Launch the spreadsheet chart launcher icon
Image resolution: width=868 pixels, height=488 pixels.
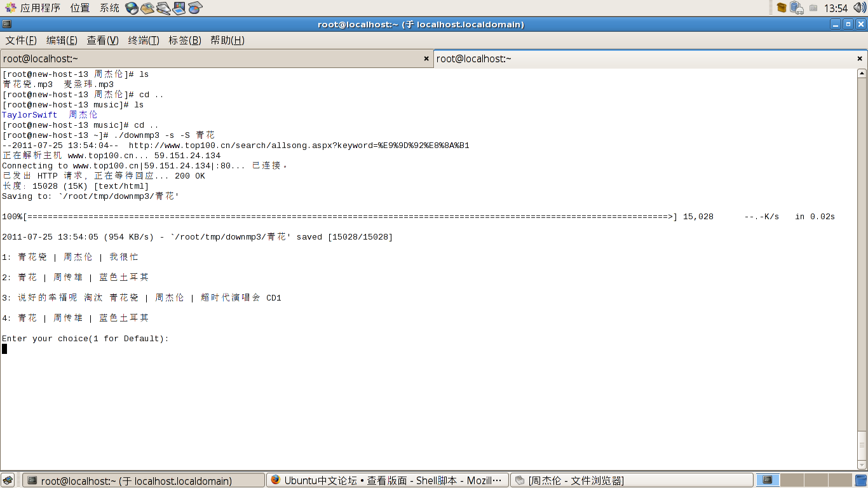pos(195,8)
